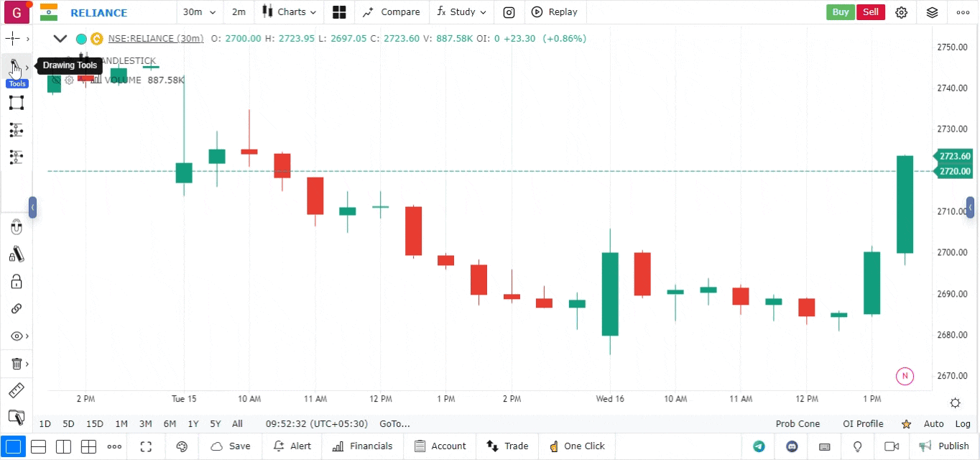Open chart settings gear in top bar
This screenshot has width=980, height=460.
[901, 12]
